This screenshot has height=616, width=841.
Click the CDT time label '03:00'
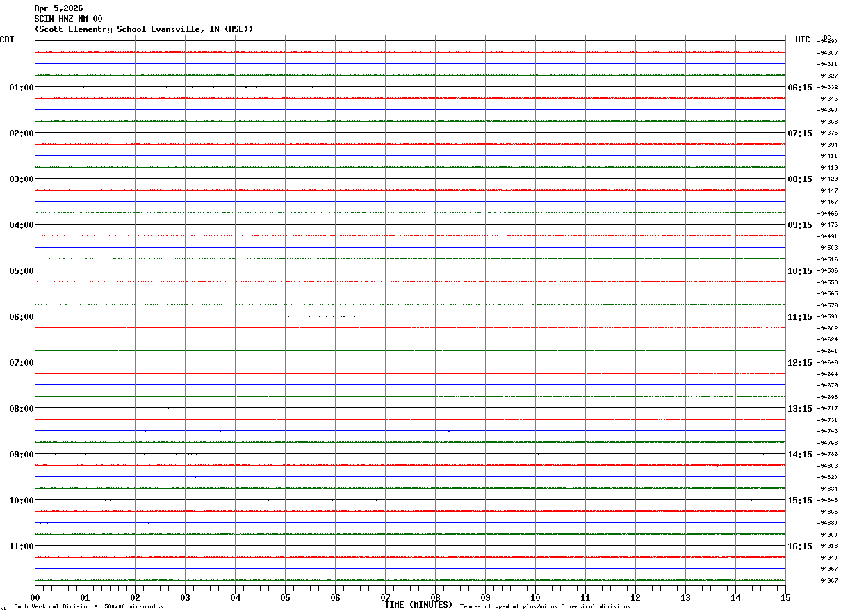tap(22, 179)
